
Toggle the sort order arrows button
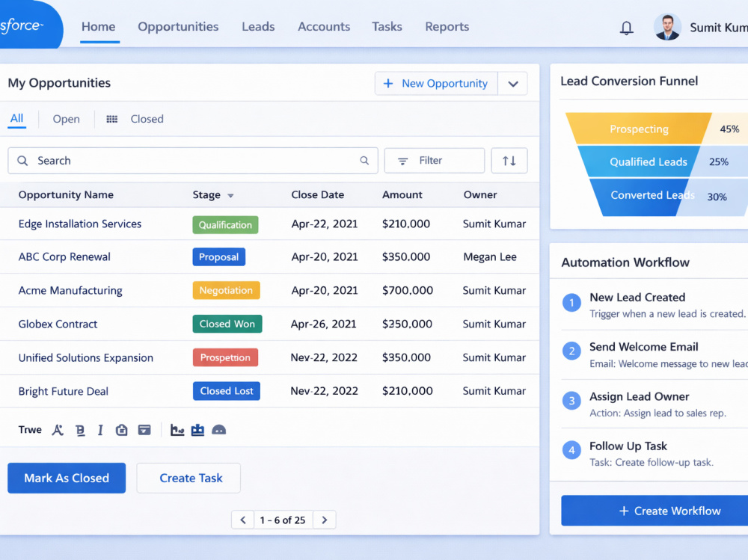[x=509, y=161]
